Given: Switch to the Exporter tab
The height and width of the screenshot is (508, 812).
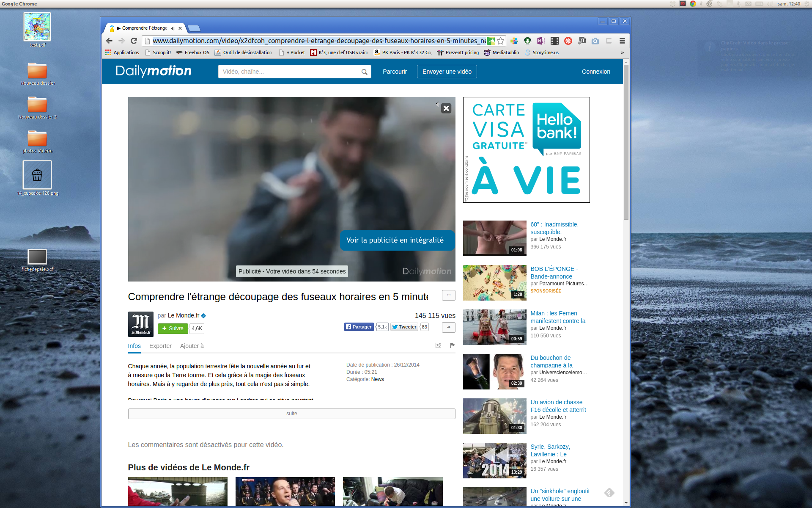Looking at the screenshot, I should pos(160,346).
